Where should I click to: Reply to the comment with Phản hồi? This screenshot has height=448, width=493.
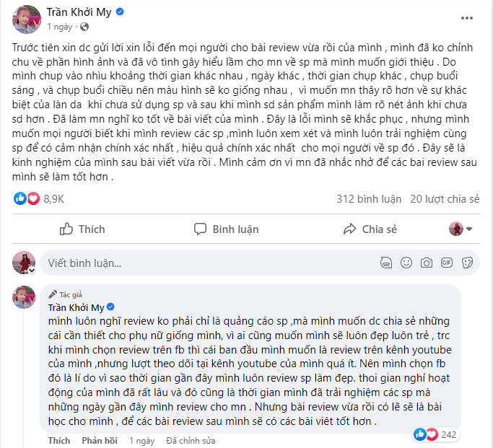(x=100, y=441)
